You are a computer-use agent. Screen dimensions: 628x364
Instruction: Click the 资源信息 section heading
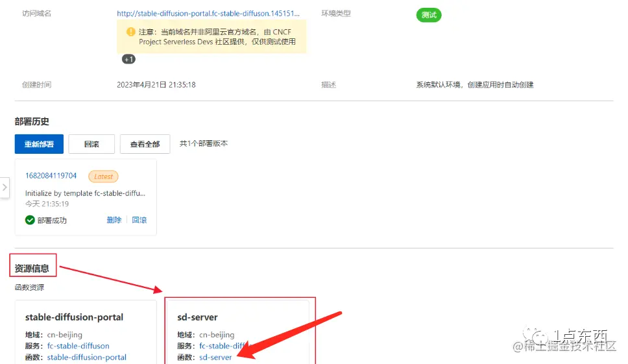pos(32,268)
